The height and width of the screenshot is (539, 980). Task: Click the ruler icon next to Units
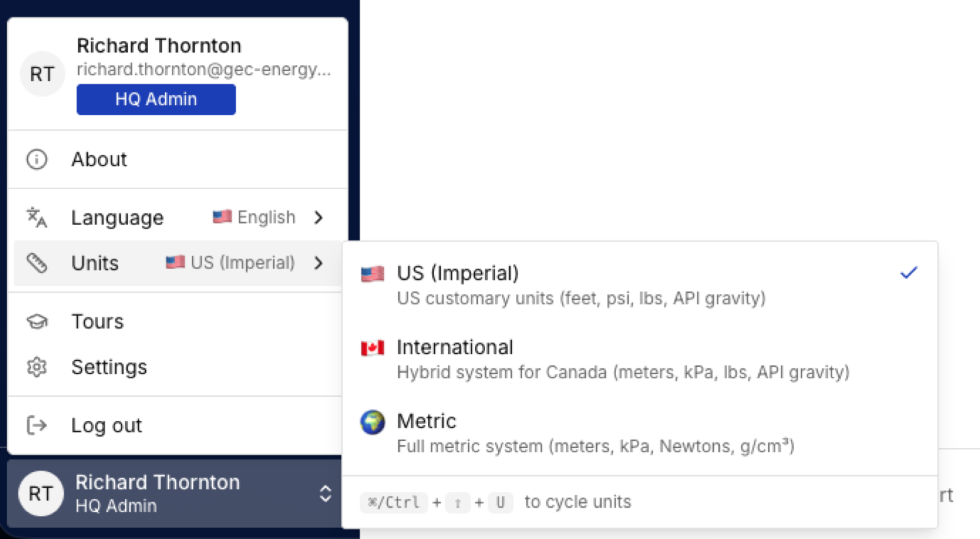36,263
